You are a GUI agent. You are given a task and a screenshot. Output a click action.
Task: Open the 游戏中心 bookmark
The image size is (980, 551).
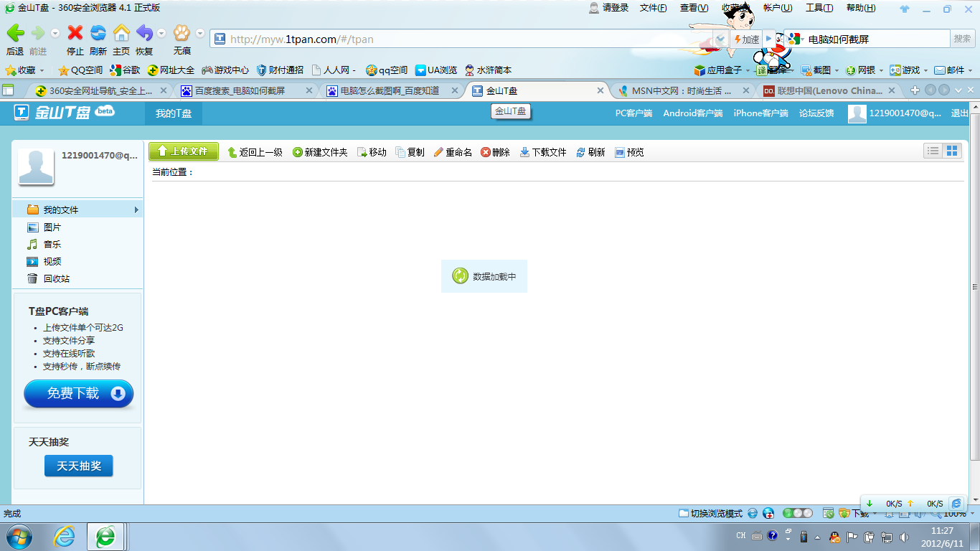(225, 70)
